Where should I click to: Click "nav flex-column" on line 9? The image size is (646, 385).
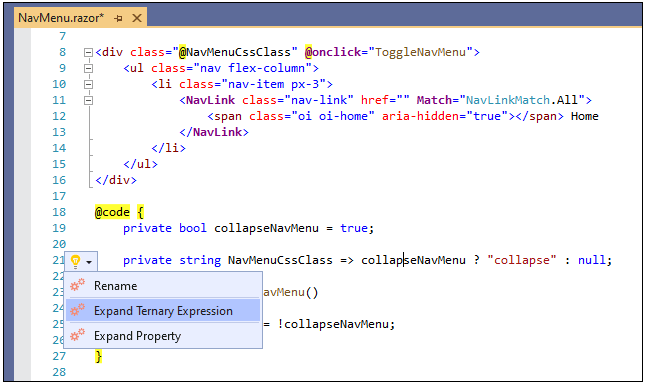(x=253, y=68)
